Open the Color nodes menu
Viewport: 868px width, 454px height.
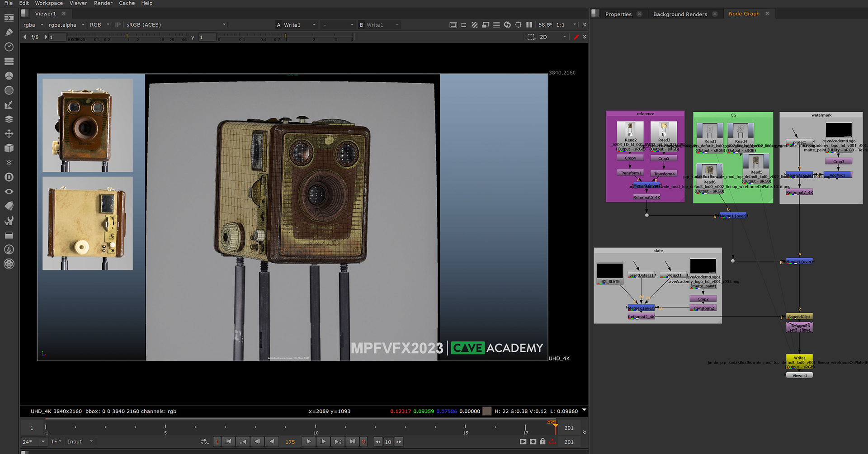[9, 76]
